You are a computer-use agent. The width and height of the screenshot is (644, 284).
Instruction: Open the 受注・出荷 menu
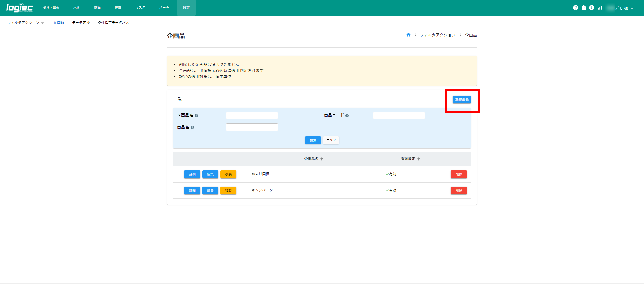51,8
